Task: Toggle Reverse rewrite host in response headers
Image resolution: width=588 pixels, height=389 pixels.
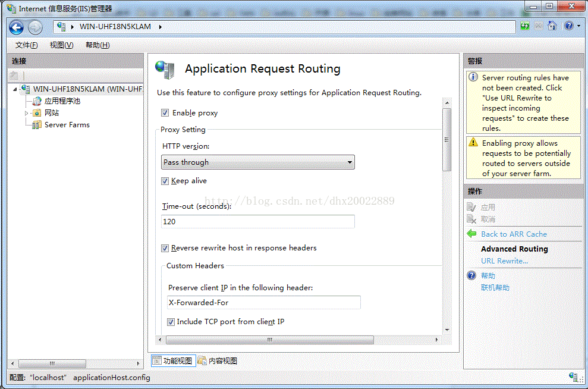Action: pyautogui.click(x=165, y=249)
